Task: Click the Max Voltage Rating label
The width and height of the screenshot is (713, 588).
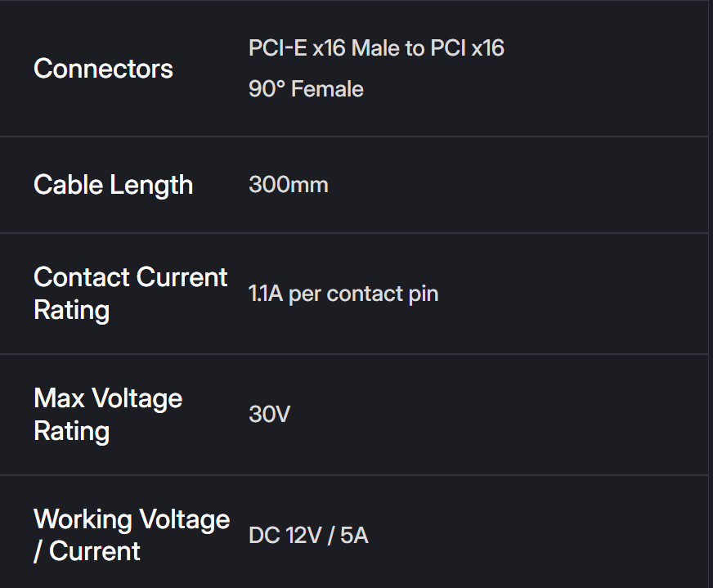Action: pyautogui.click(x=108, y=415)
